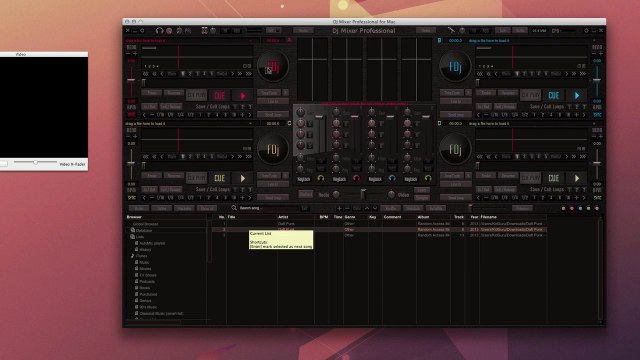Viewport: 640px width, 360px height.
Task: Open the track dropdown on the top-left deck
Action: pyautogui.click(x=250, y=41)
